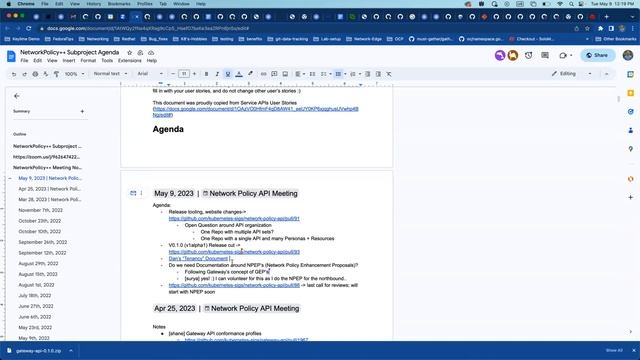Open the text color picker
This screenshot has height=360, width=640.
coord(239,74)
